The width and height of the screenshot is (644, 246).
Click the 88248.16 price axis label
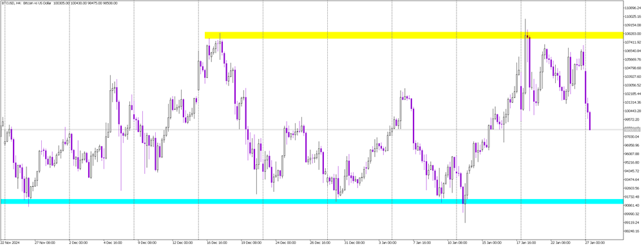point(632,231)
